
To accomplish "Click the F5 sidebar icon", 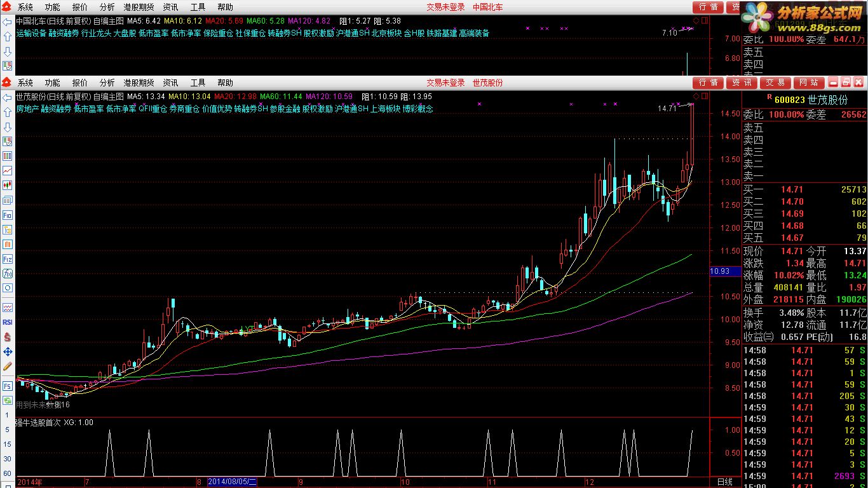I will 7,386.
